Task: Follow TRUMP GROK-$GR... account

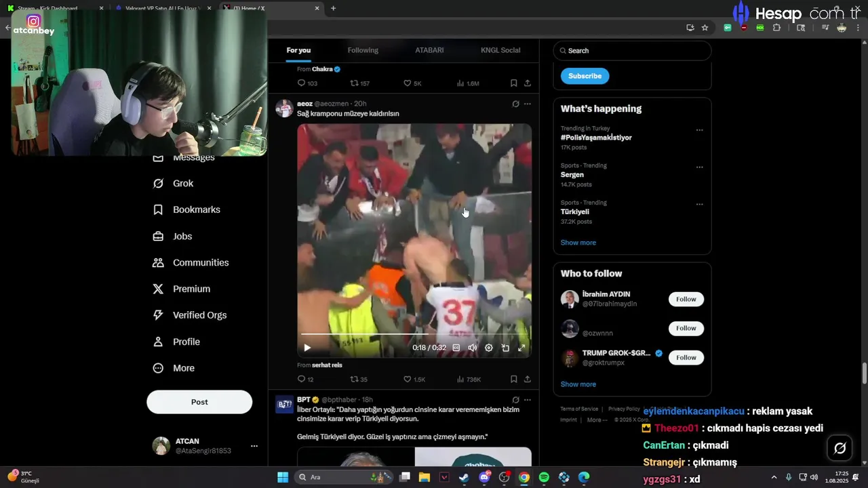Action: pyautogui.click(x=686, y=357)
